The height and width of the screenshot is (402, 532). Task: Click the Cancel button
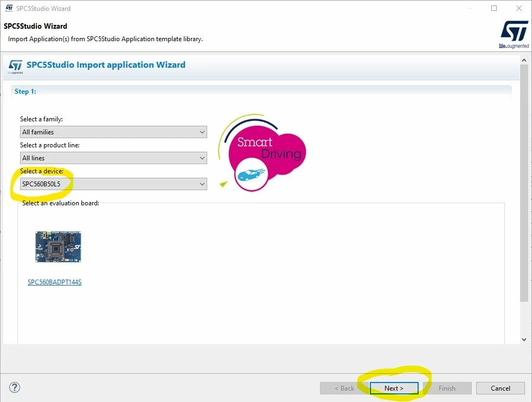pyautogui.click(x=500, y=388)
